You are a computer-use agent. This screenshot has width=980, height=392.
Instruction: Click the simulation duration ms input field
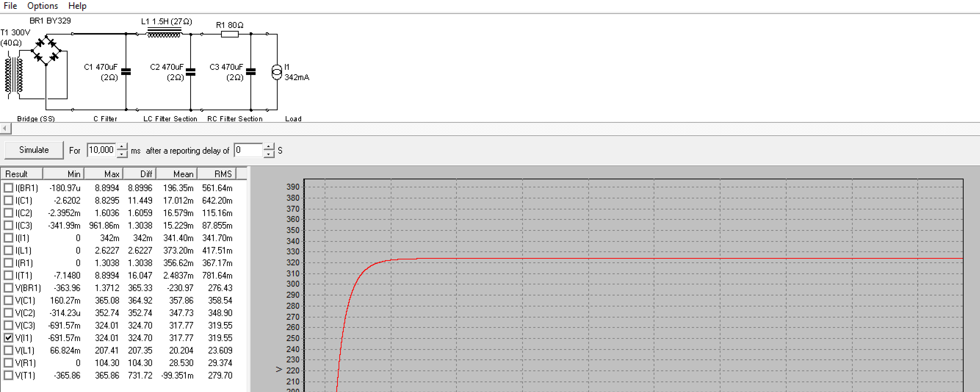pyautogui.click(x=102, y=150)
